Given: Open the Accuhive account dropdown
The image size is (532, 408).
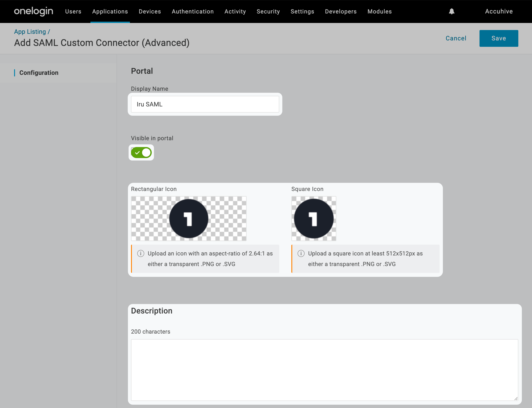Looking at the screenshot, I should (x=498, y=11).
